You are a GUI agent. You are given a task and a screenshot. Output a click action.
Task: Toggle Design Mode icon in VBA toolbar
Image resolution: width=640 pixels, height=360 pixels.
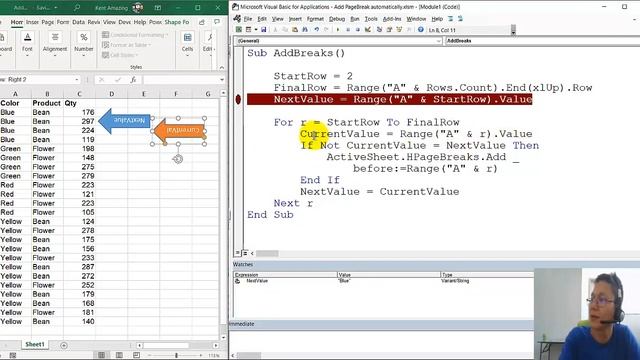click(368, 29)
